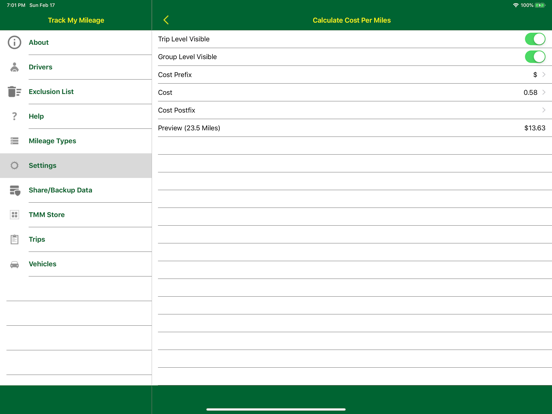Screen dimensions: 552x414
Task: Tap the Wi-Fi status icon
Action: tap(516, 5)
